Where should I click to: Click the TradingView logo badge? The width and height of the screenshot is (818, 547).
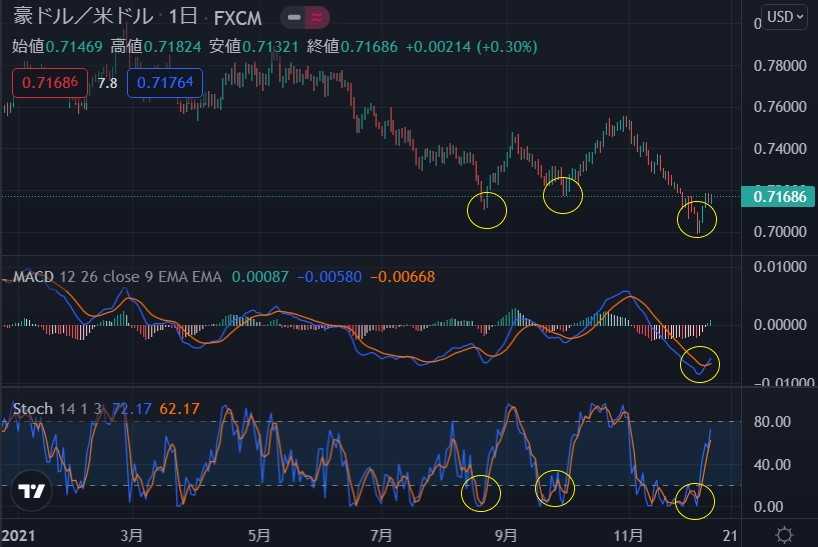tap(31, 491)
